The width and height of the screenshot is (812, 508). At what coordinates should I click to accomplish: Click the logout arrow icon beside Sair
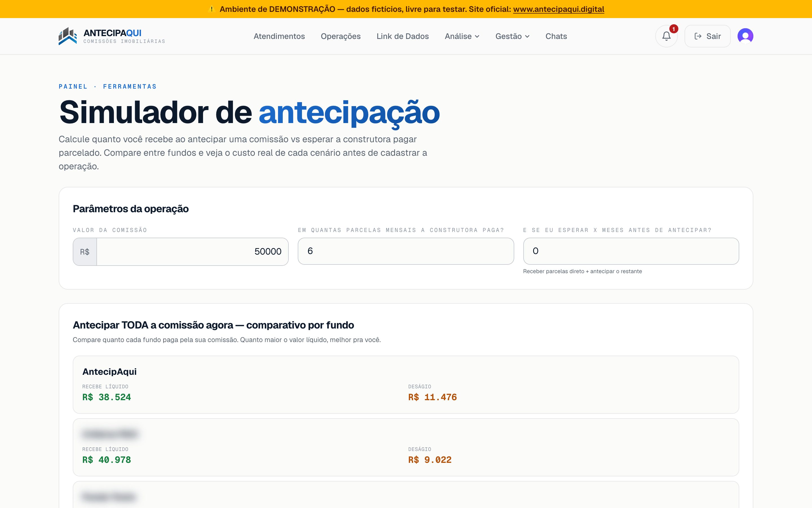point(698,36)
